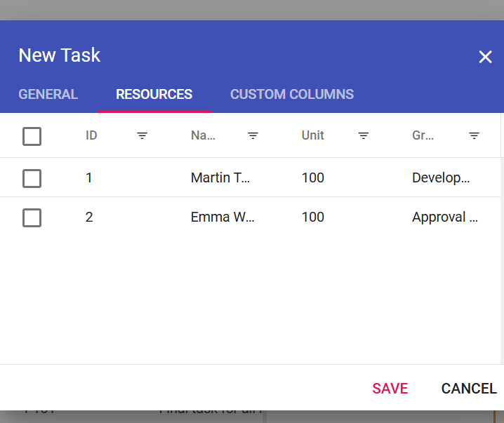Image resolution: width=504 pixels, height=423 pixels.
Task: Check the box for Martin's resource row
Action: point(32,178)
